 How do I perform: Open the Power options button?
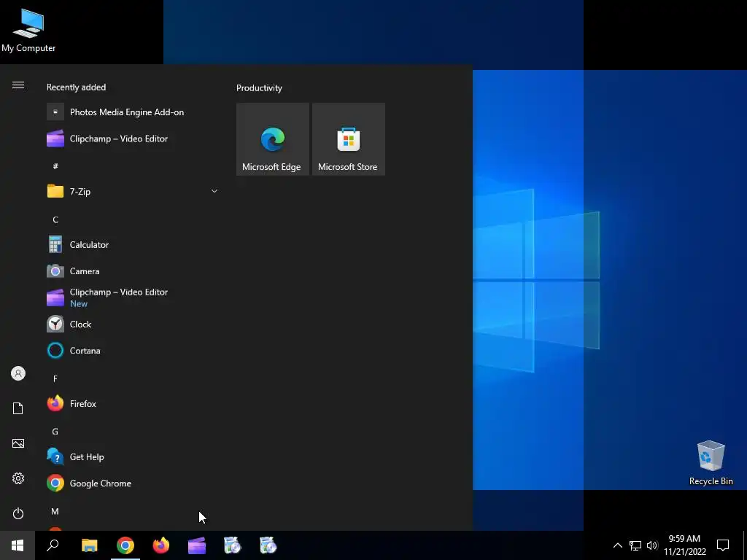click(18, 513)
